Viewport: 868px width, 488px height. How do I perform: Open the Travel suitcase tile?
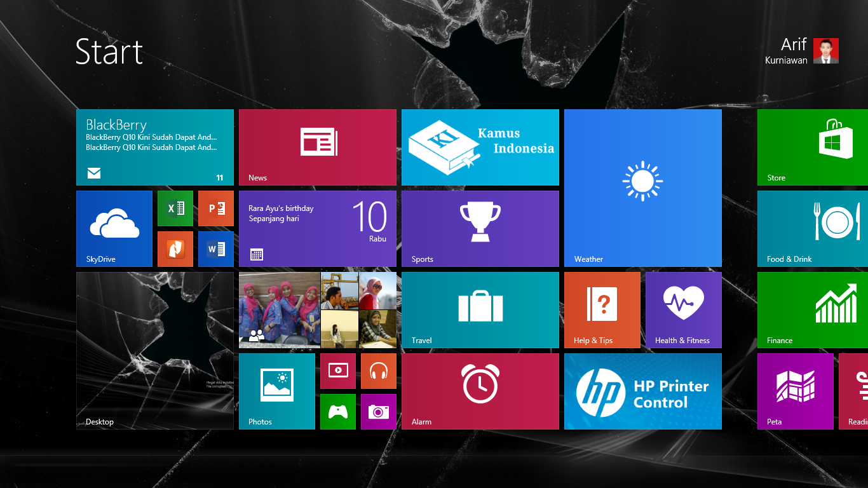click(x=480, y=310)
